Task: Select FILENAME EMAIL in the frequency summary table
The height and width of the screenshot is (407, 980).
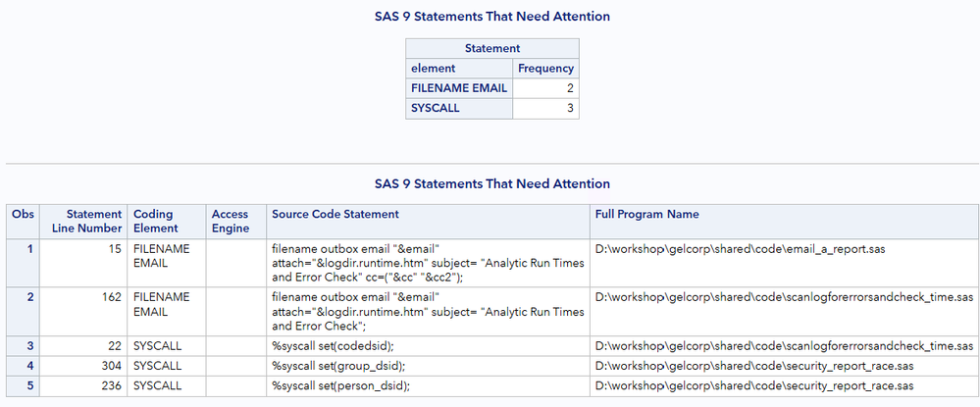Action: [459, 88]
